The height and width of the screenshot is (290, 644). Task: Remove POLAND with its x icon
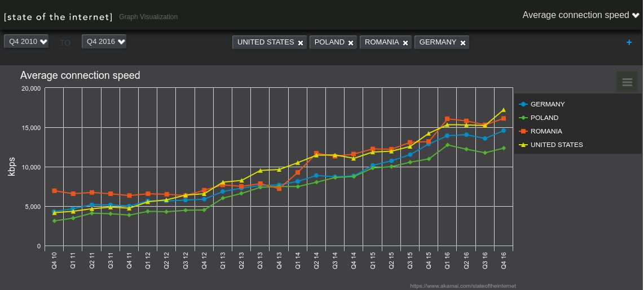pyautogui.click(x=351, y=43)
